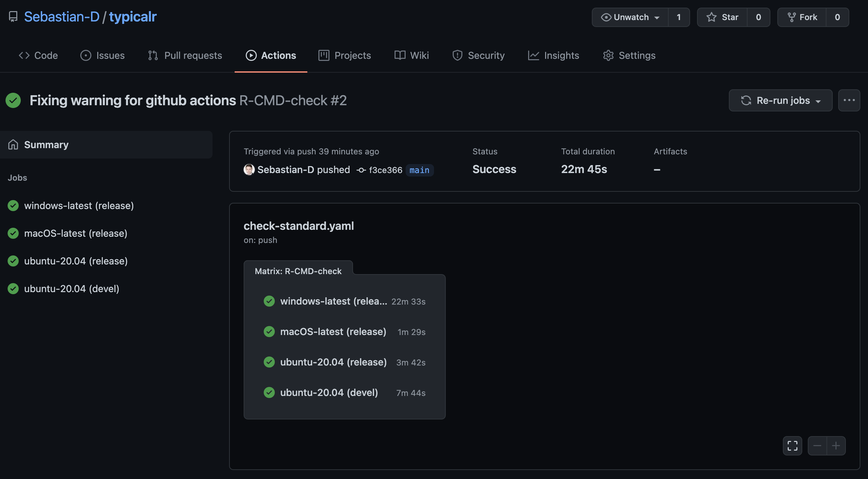
Task: Click the Triggered via push 39 minutes ago text
Action: [311, 151]
